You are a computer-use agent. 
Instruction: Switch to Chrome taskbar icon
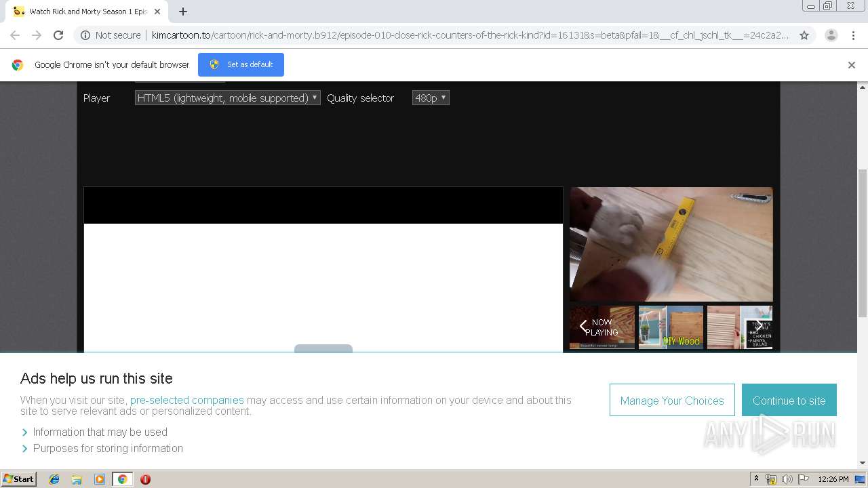click(122, 479)
